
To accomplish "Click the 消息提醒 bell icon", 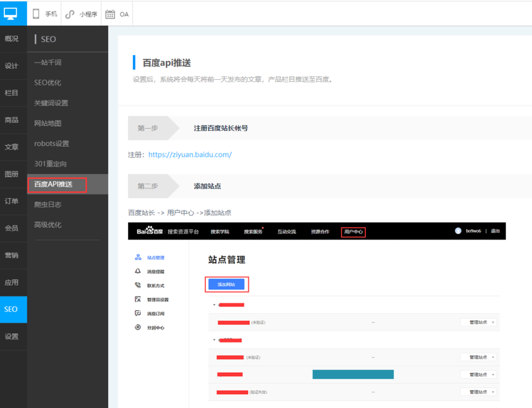I will coord(138,271).
